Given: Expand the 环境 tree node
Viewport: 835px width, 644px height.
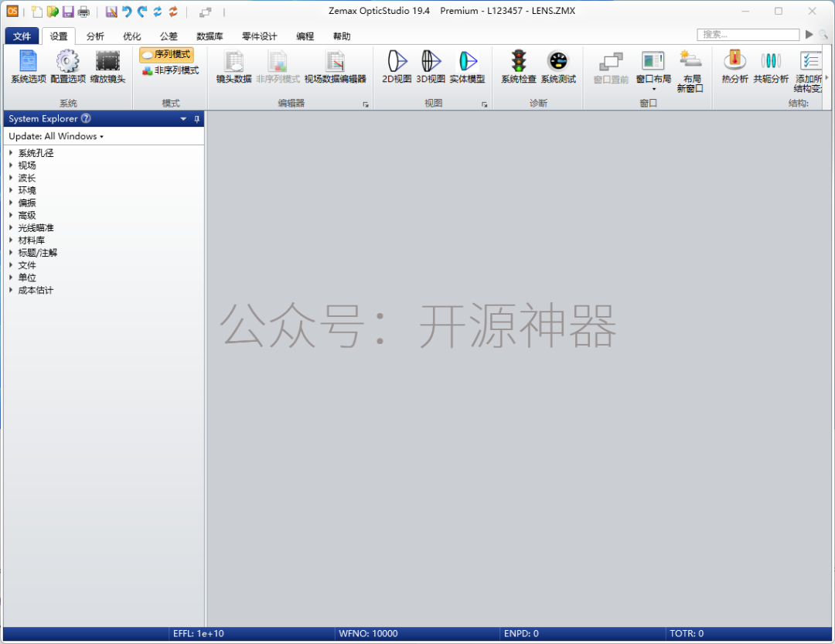Looking at the screenshot, I should [x=11, y=190].
